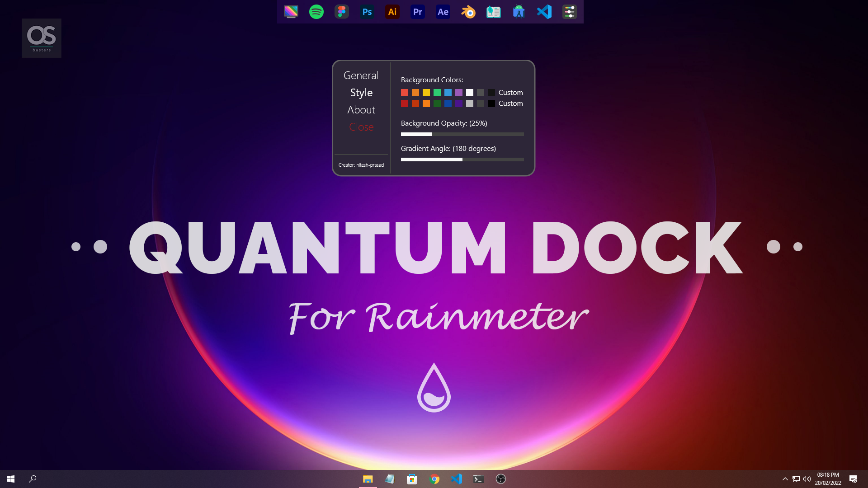Open Microsoft Store on the taskbar
Image resolution: width=868 pixels, height=488 pixels.
pyautogui.click(x=412, y=479)
